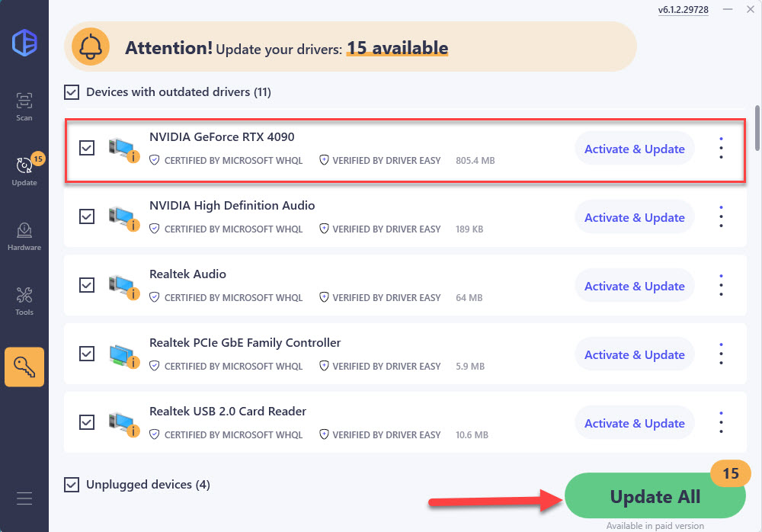Click the Driver Easy logo icon

(24, 42)
